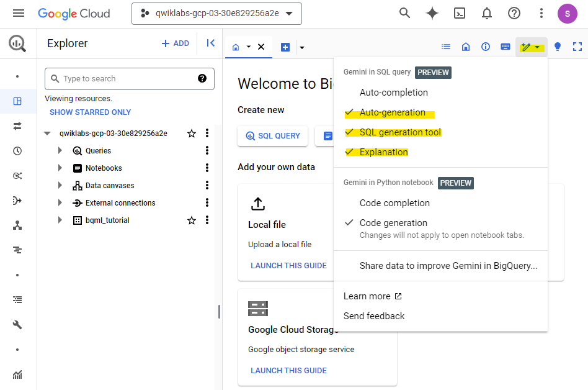Switch to the home welcome tab

pos(236,47)
